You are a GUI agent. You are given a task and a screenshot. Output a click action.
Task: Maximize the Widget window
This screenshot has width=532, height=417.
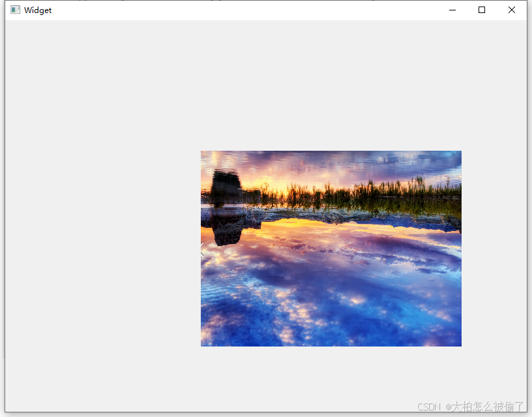pyautogui.click(x=482, y=10)
